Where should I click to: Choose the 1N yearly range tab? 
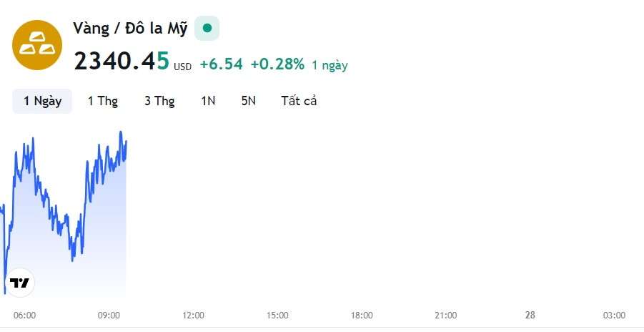[208, 101]
